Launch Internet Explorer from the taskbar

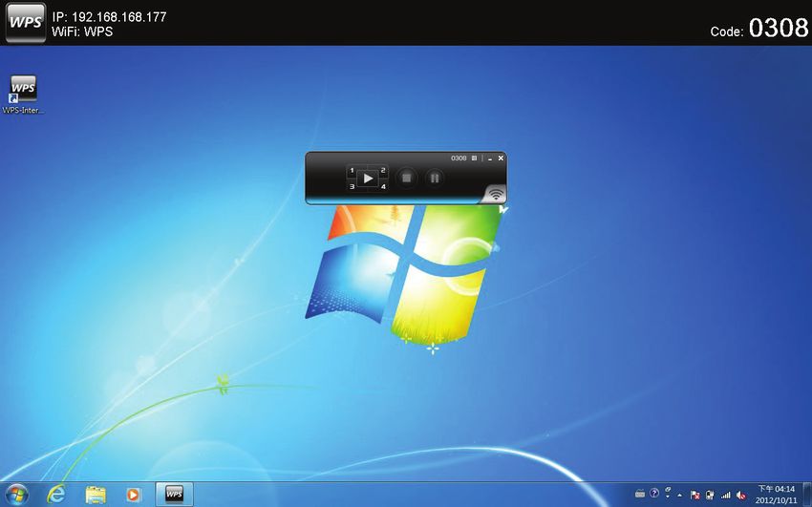(55, 495)
